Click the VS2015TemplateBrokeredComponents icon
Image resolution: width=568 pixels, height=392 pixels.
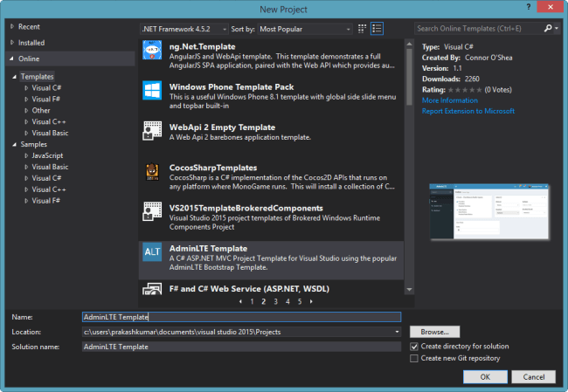click(152, 211)
